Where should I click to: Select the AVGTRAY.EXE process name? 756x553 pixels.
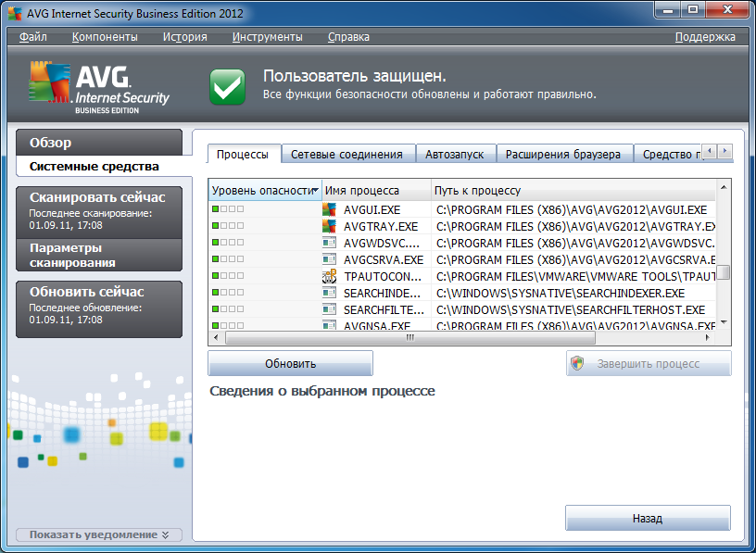tap(381, 227)
